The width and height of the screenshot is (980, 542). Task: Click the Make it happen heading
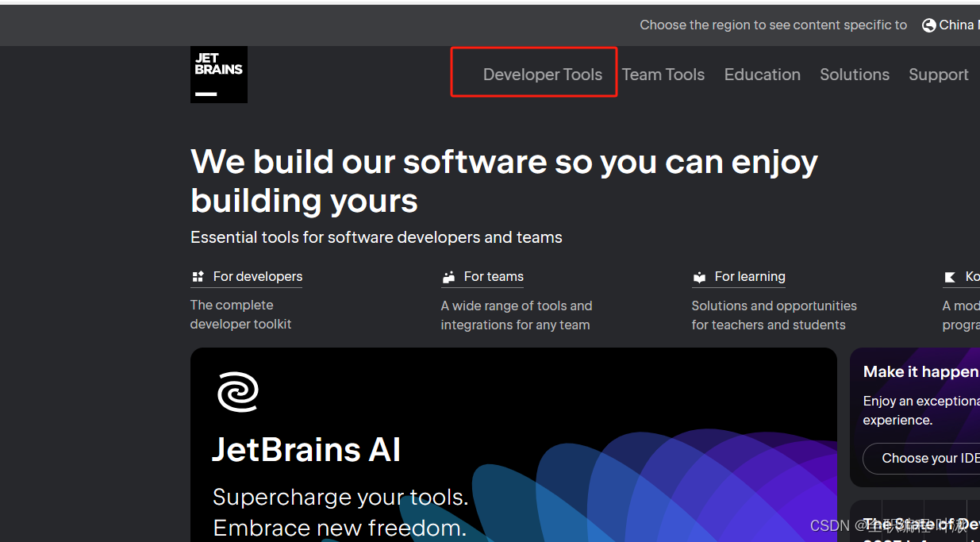[x=921, y=372]
